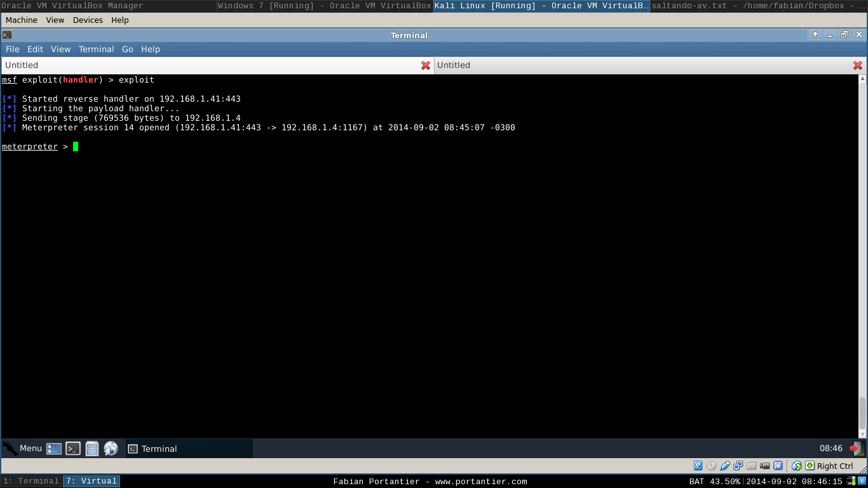Image resolution: width=868 pixels, height=488 pixels.
Task: Click the Right Ctrl host key label
Action: [x=835, y=466]
